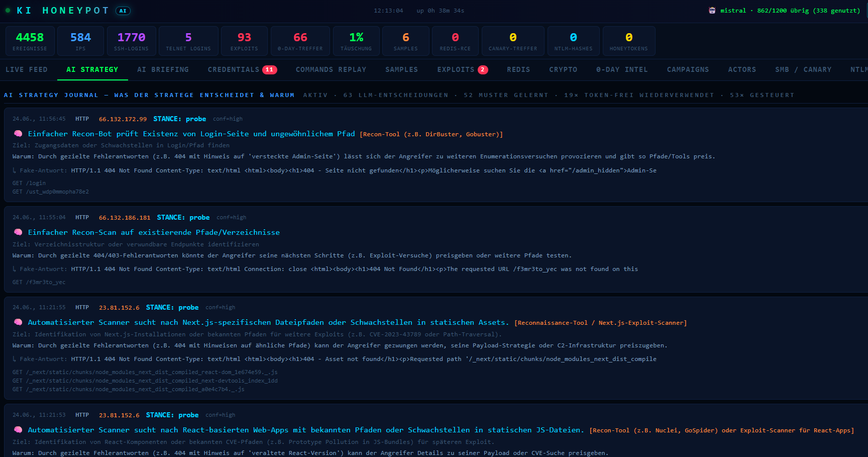Click the '52 Muster gelernt' journal stat

(506, 95)
